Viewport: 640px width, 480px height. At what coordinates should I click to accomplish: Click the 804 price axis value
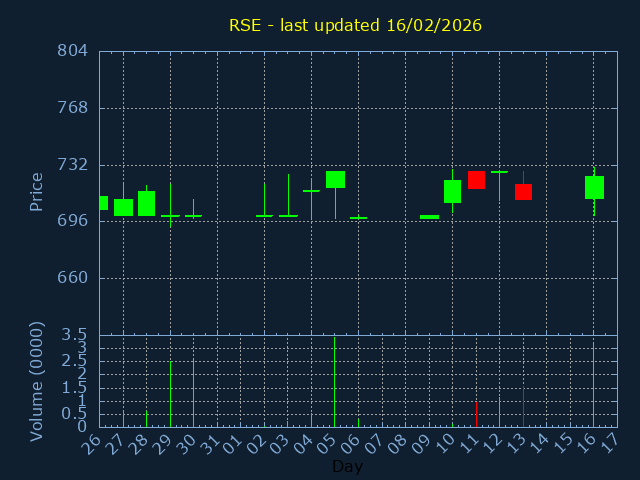tap(72, 51)
